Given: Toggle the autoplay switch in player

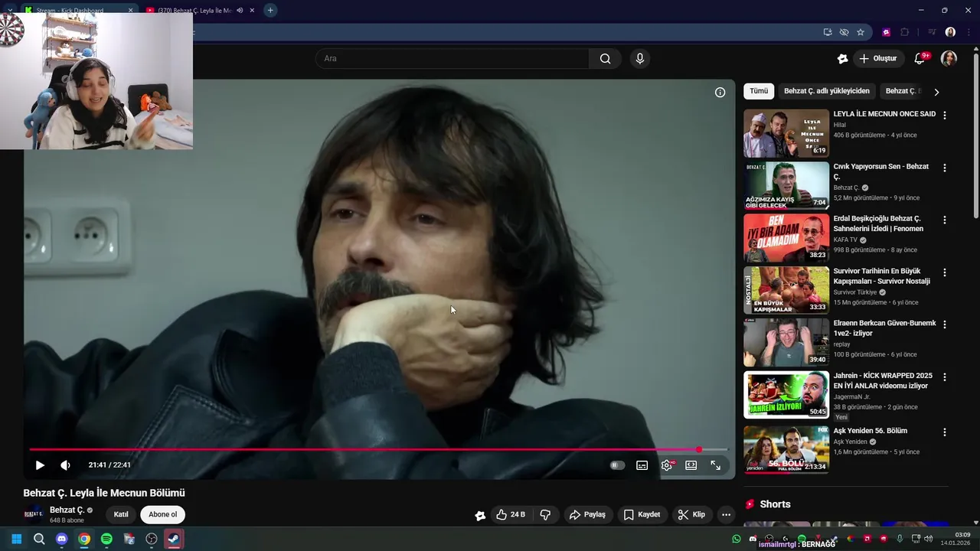Looking at the screenshot, I should click(x=617, y=465).
